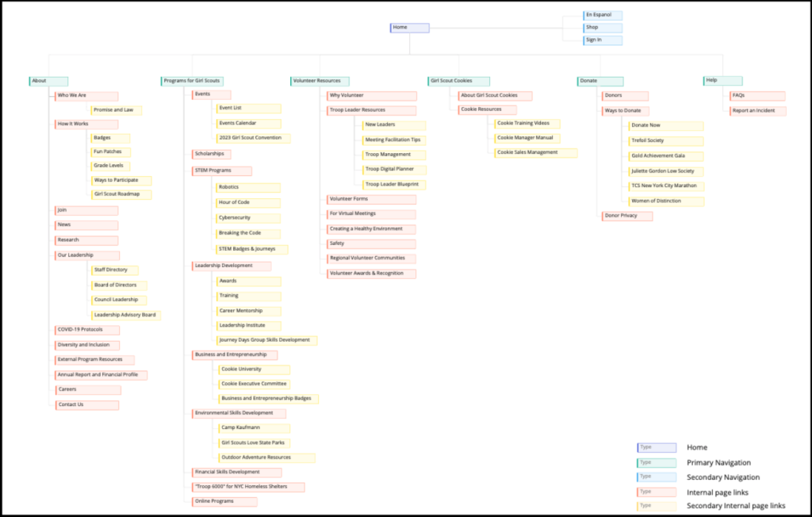
Task: Click the En Espanol node
Action: [603, 16]
